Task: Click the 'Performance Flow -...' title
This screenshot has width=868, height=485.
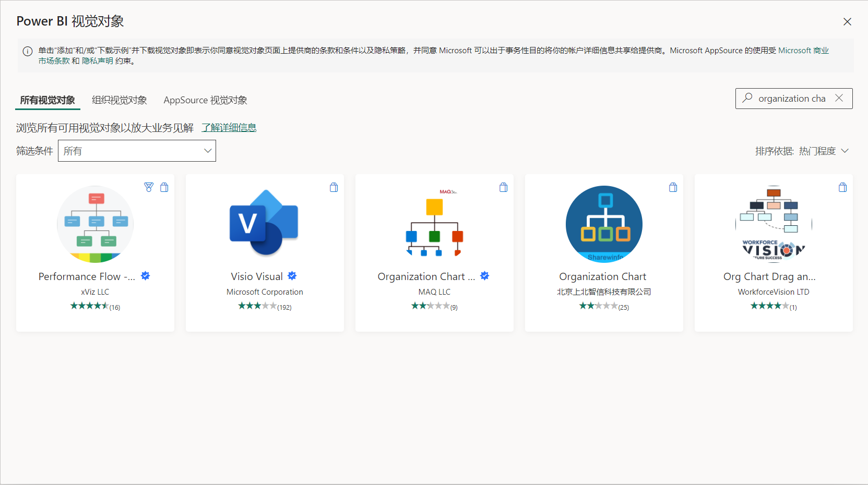Action: 87,276
